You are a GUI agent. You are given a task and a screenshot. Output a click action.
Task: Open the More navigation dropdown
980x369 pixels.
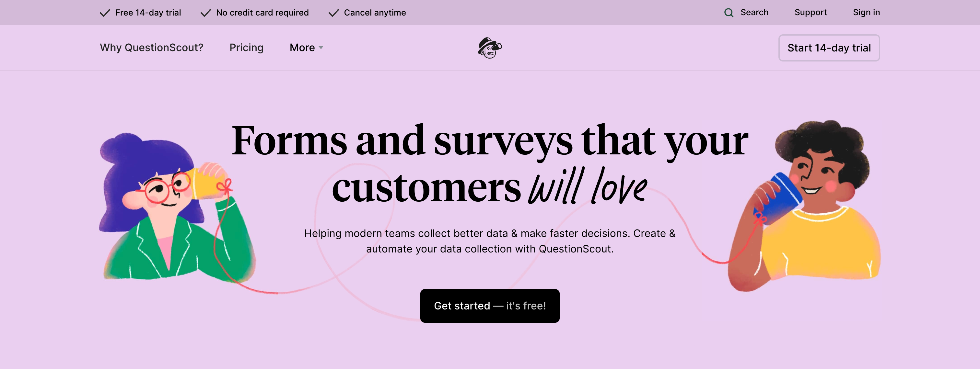(x=302, y=48)
